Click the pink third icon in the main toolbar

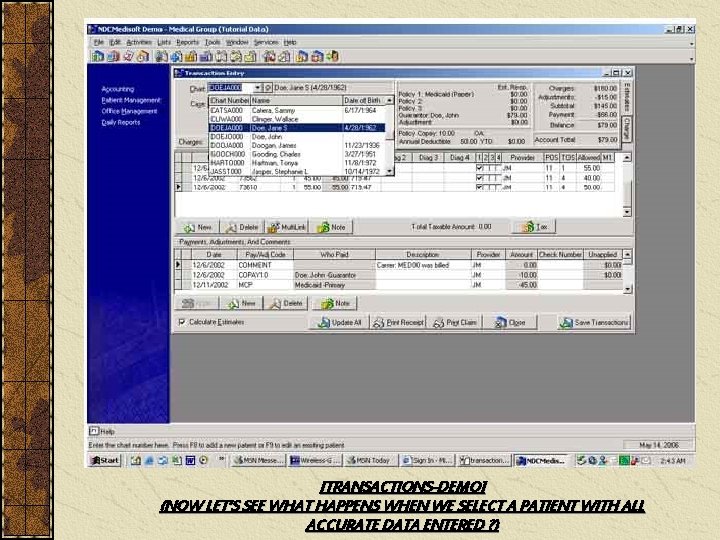(x=128, y=56)
